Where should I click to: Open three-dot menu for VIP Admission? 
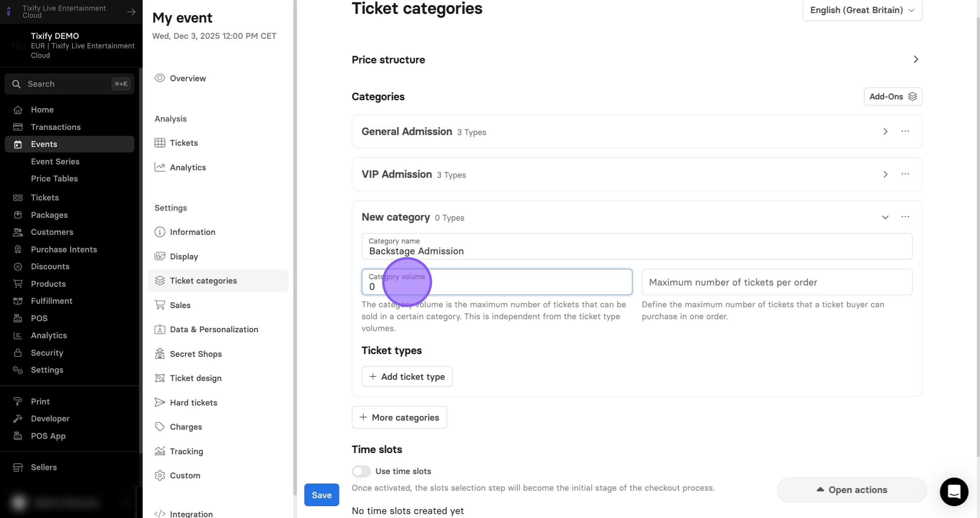point(905,174)
